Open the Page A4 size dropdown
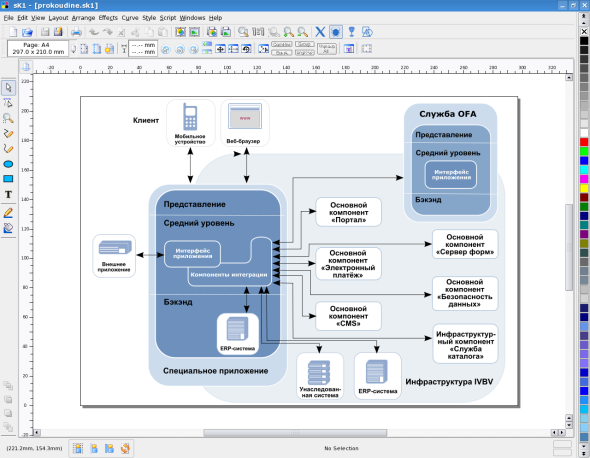 tap(38, 49)
